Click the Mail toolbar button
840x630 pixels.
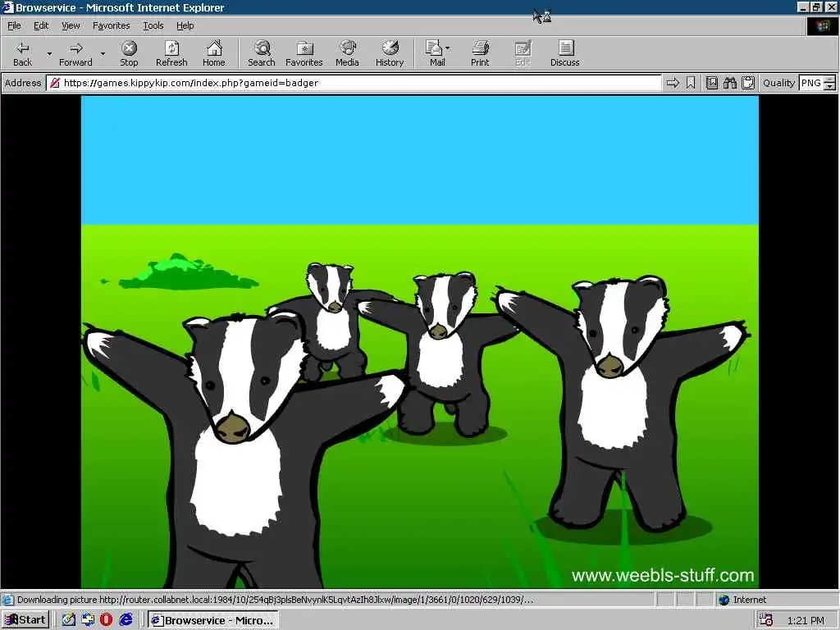[437, 53]
